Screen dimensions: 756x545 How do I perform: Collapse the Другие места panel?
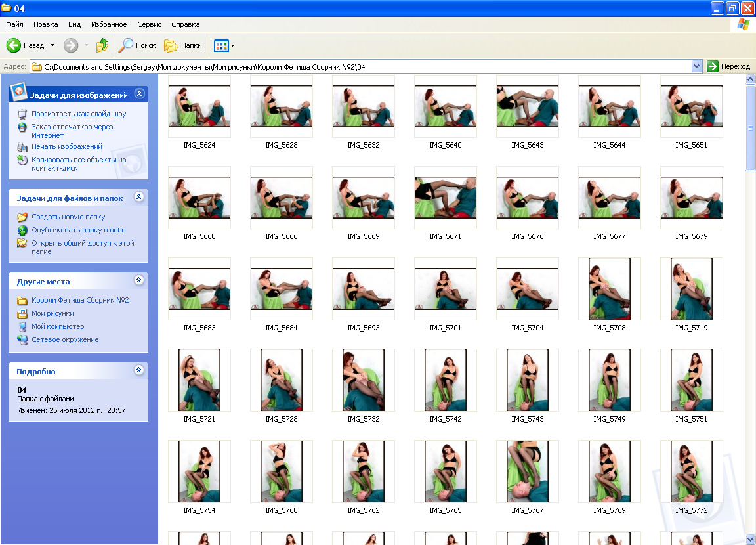pyautogui.click(x=139, y=280)
